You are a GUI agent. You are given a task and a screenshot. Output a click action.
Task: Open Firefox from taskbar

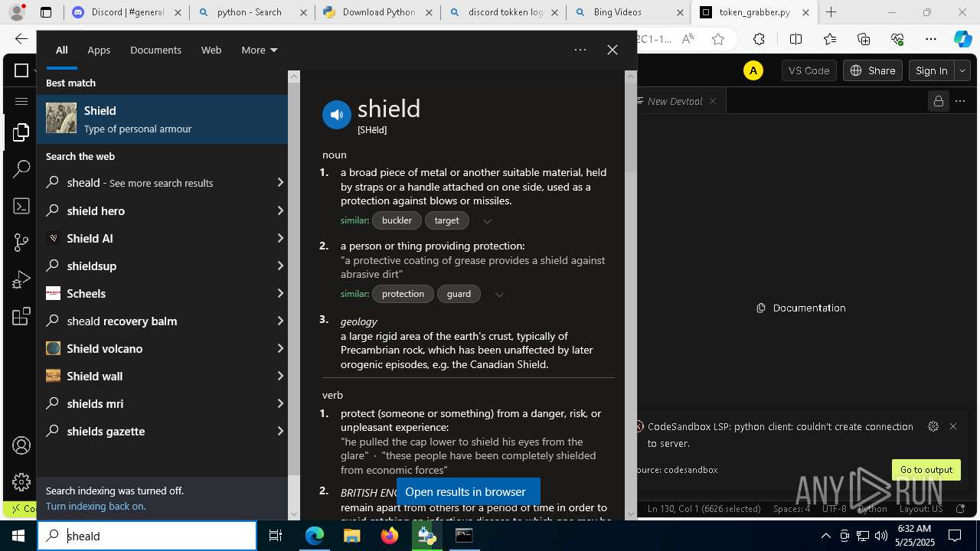click(390, 536)
